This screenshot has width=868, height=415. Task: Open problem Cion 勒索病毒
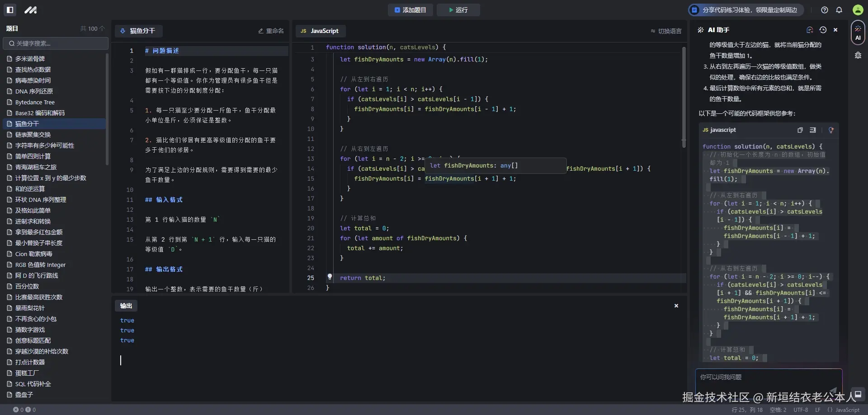coord(54,254)
